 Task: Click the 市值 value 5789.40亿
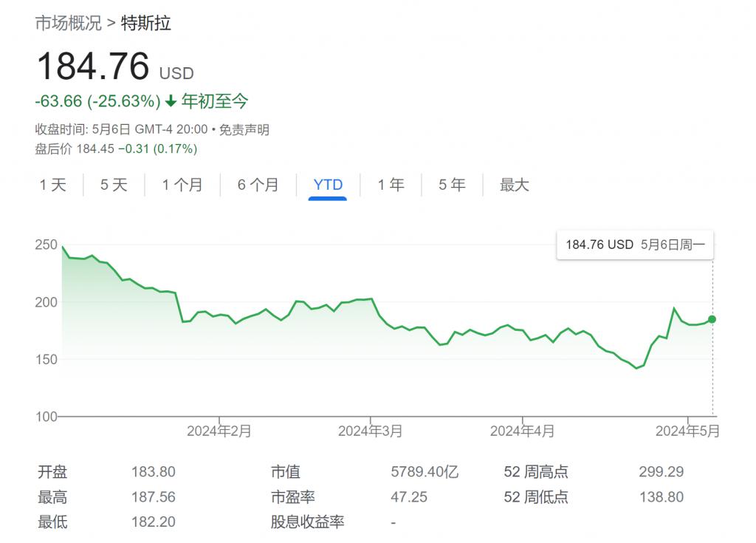coord(424,472)
